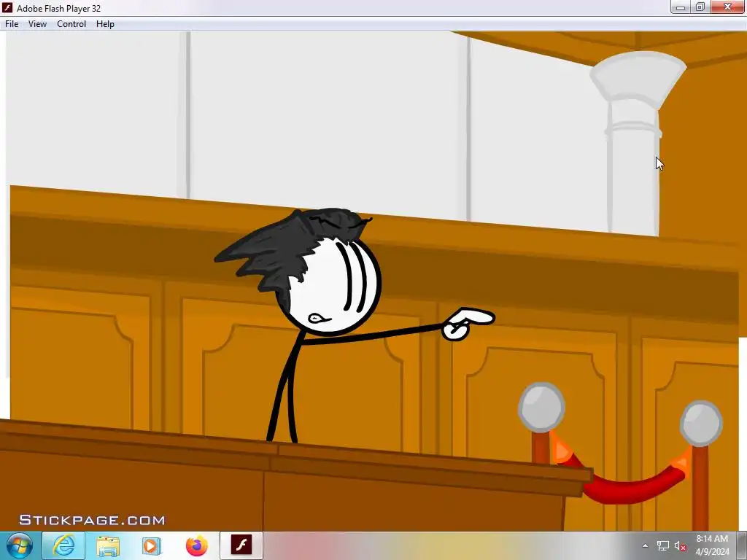
Task: Open the clock showing 8:14 AM
Action: point(712,545)
